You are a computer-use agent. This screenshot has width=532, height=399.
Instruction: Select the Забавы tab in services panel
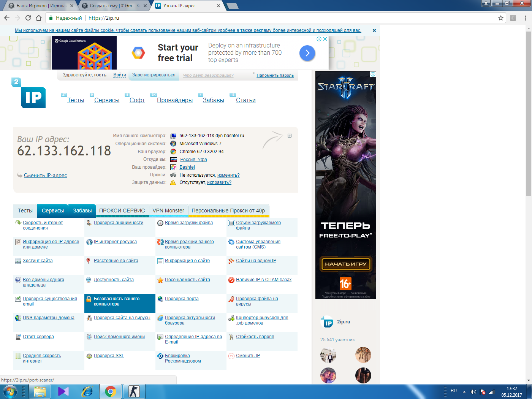click(x=82, y=211)
